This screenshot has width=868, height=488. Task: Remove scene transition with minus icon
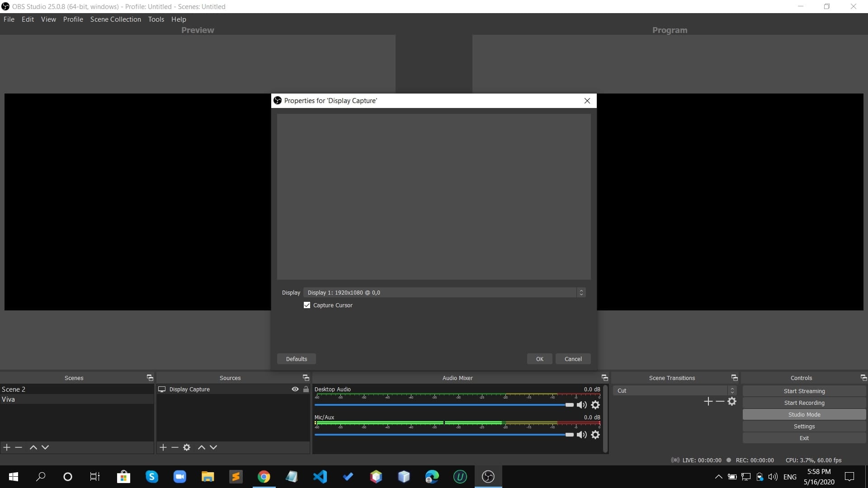(720, 401)
